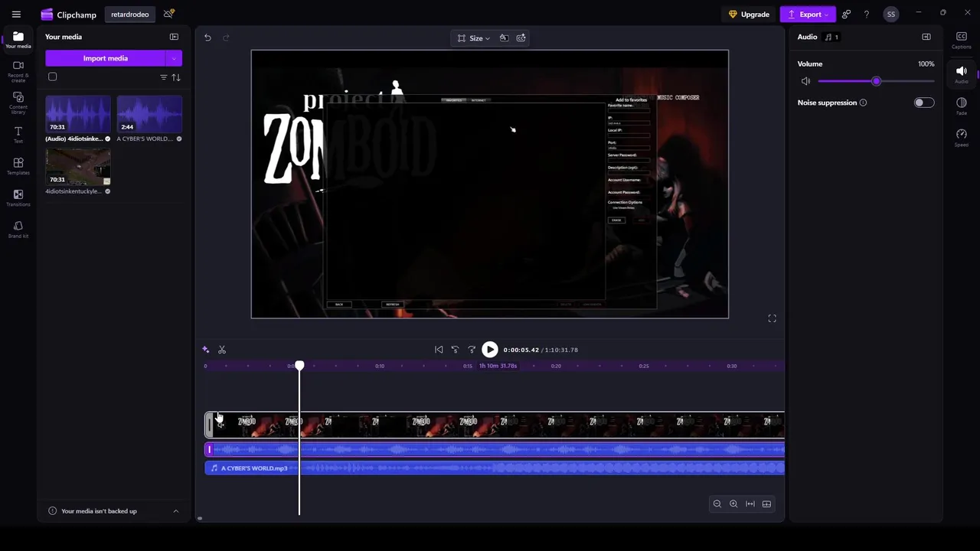Redo the last undone edit
This screenshot has width=980, height=551.
pyautogui.click(x=226, y=37)
